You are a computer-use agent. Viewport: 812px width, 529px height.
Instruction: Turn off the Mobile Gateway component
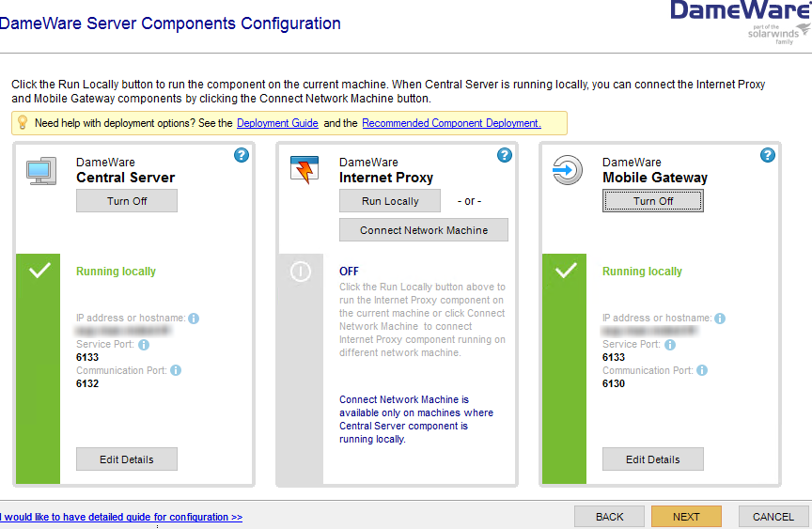[x=653, y=201]
